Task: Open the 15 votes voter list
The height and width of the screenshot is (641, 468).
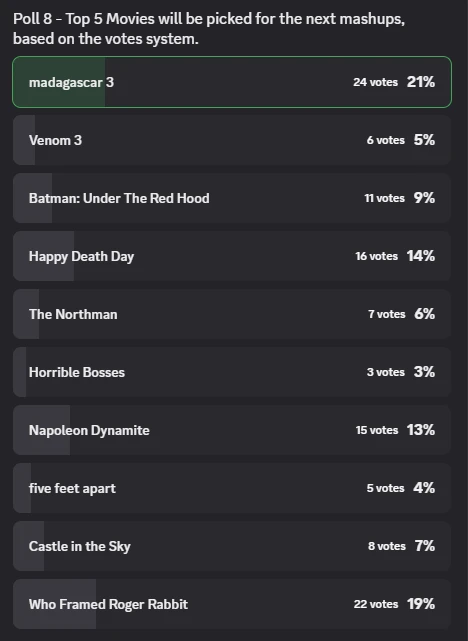Action: 376,430
